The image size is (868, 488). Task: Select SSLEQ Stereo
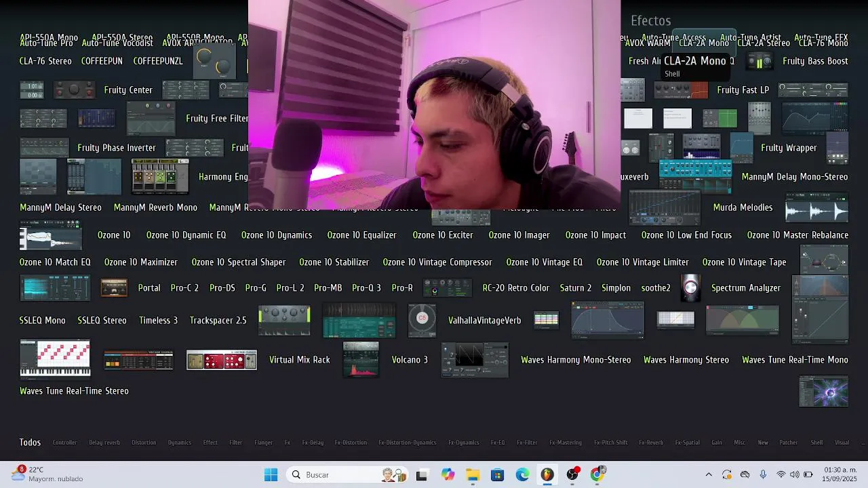tap(102, 321)
